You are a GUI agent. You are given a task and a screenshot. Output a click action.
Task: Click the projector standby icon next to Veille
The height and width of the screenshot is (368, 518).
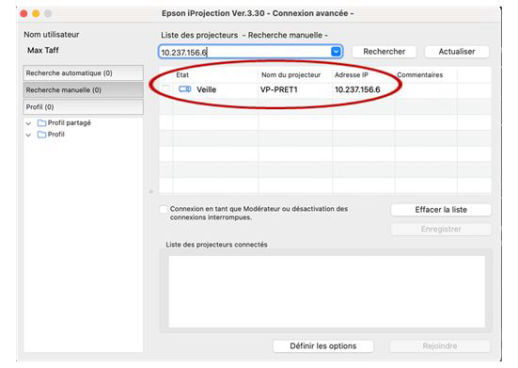click(185, 89)
